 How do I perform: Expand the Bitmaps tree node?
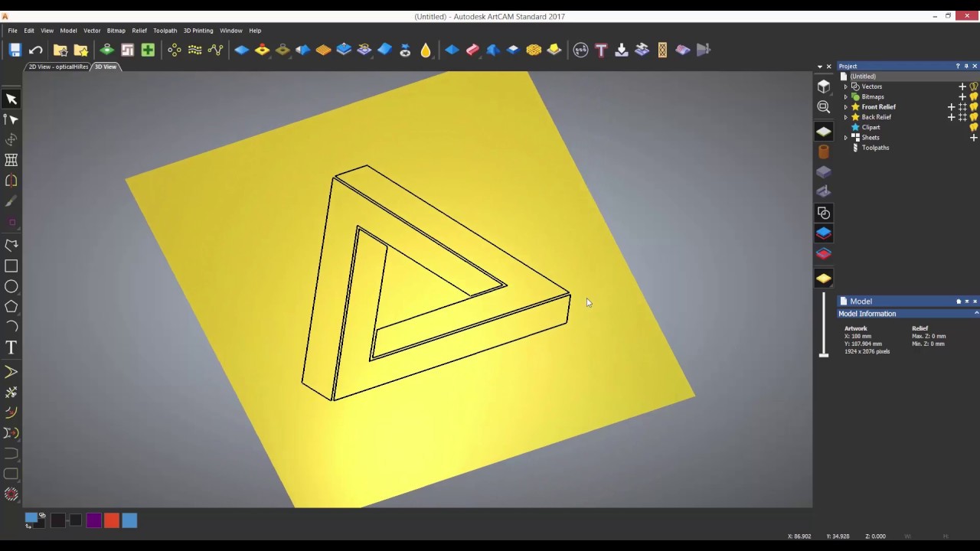tap(846, 96)
